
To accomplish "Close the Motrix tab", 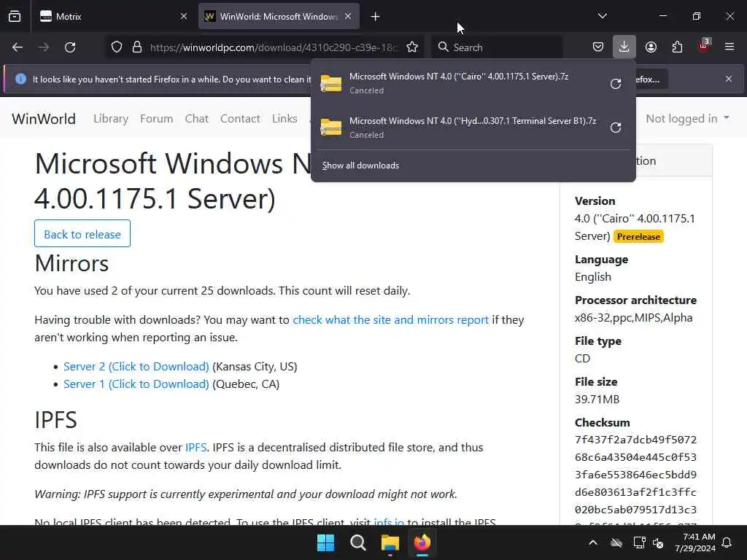I will click(184, 17).
